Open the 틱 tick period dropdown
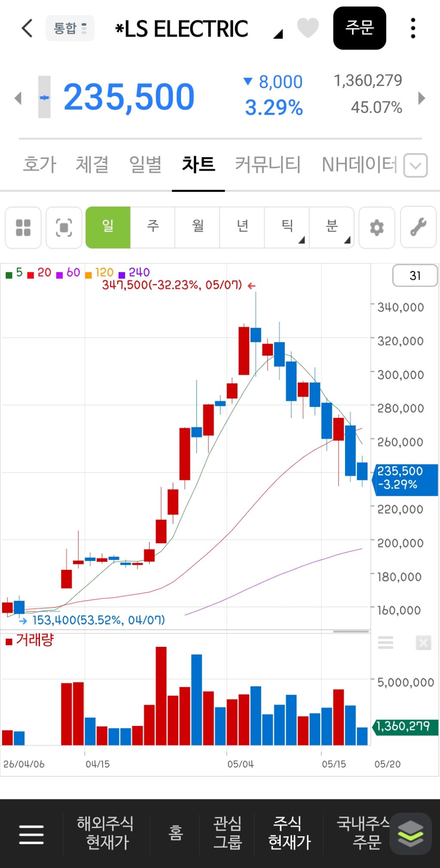The image size is (440, 868). pos(287,227)
